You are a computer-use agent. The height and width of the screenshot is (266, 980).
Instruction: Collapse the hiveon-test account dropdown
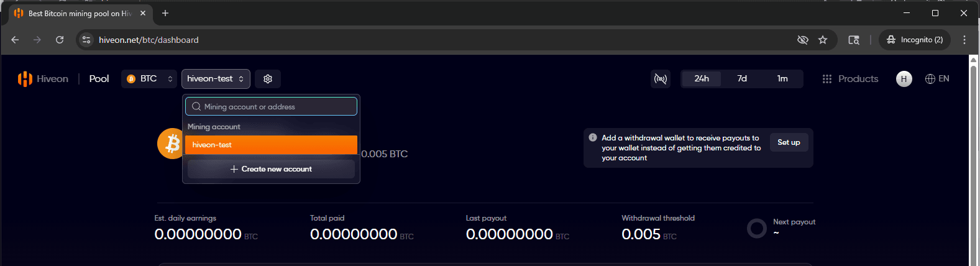pyautogui.click(x=216, y=79)
